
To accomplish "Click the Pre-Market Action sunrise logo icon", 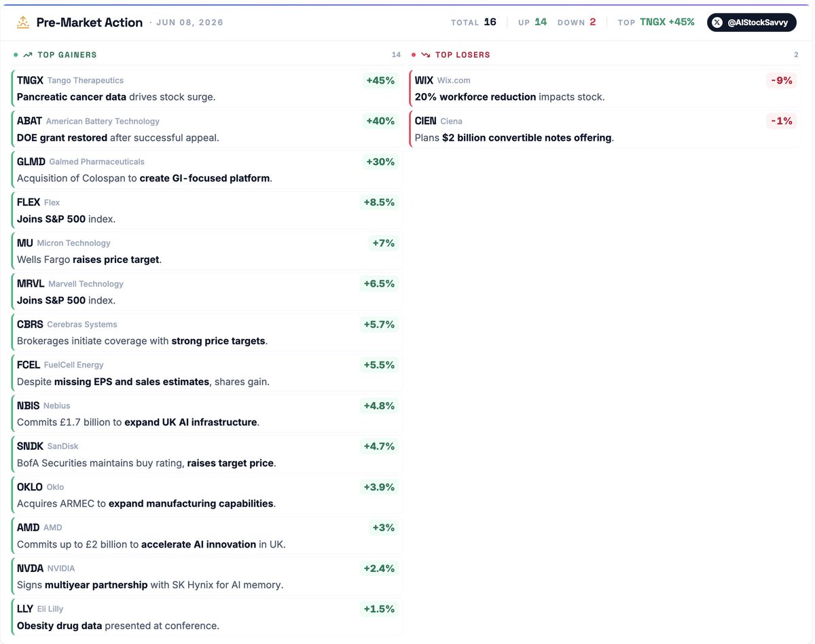I will click(23, 22).
